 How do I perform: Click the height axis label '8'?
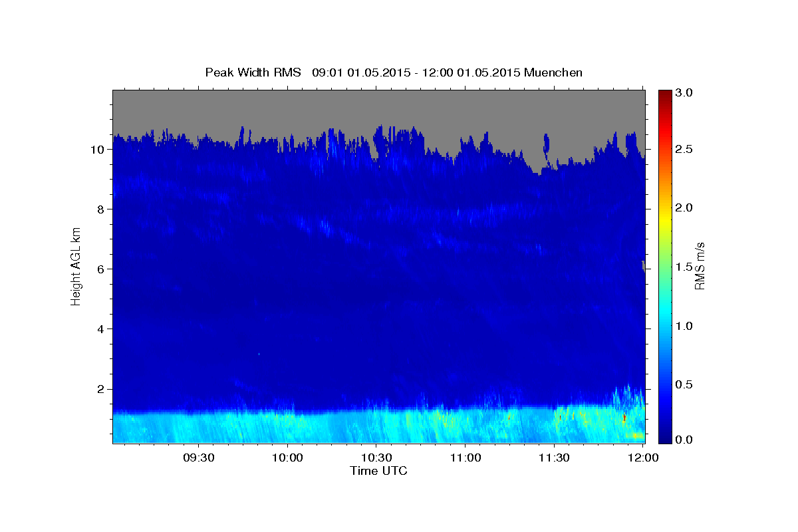coord(102,209)
